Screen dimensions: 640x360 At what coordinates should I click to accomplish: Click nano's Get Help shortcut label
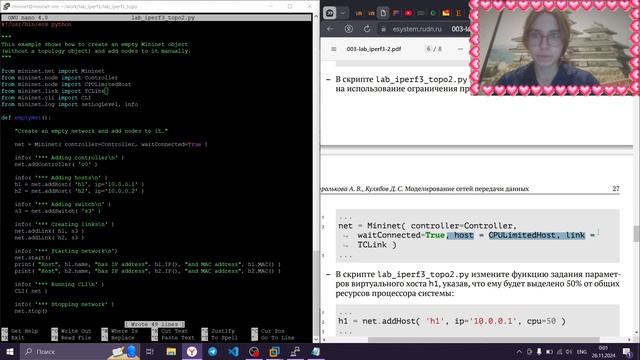[24, 331]
